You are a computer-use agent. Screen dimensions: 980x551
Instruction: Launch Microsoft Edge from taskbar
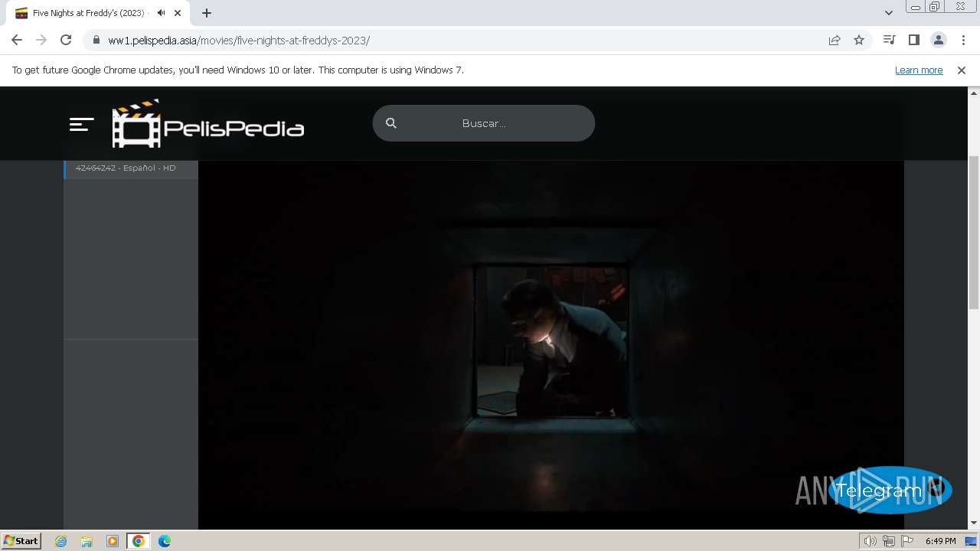click(165, 541)
